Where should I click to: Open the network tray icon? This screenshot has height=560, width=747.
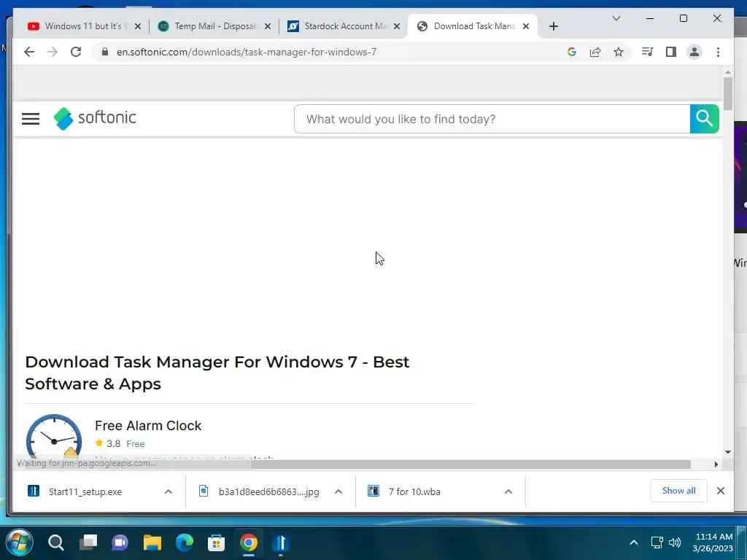[x=657, y=542]
